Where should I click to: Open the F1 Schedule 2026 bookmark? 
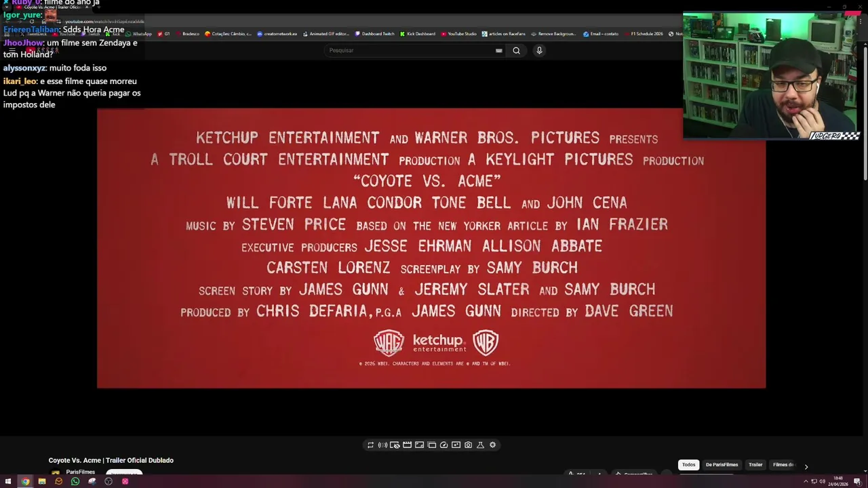644,34
